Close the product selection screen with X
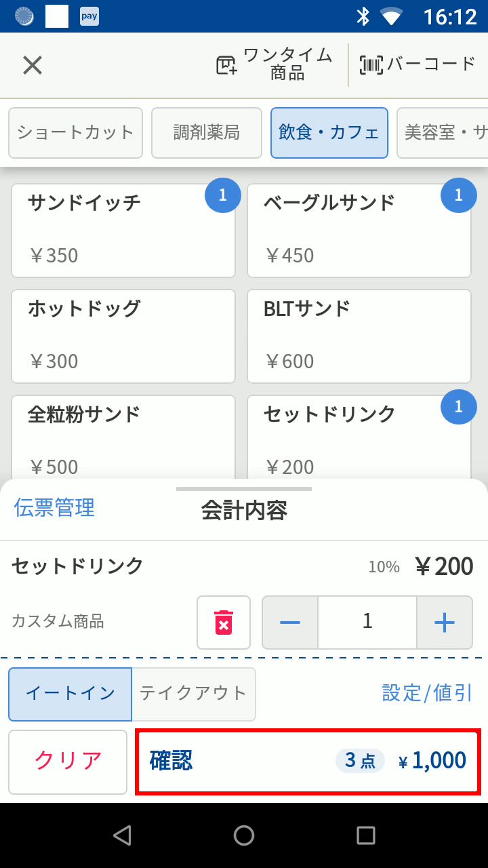The image size is (488, 868). (33, 65)
